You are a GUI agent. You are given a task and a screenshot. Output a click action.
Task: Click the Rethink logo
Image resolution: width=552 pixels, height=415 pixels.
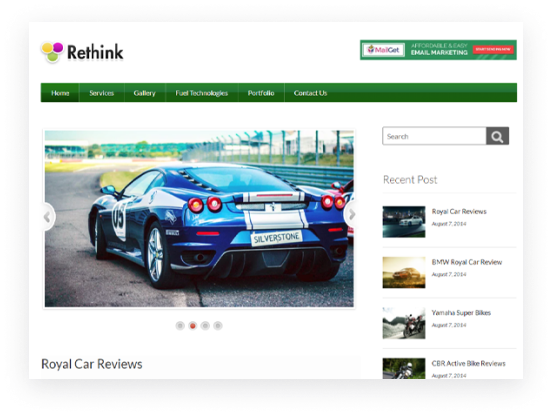82,52
